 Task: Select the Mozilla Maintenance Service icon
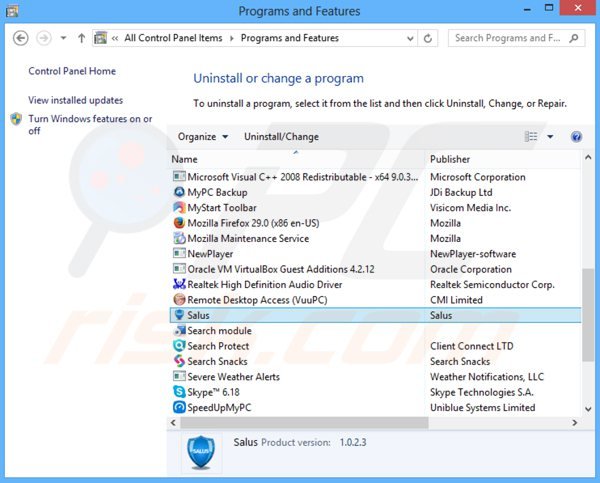tap(179, 238)
